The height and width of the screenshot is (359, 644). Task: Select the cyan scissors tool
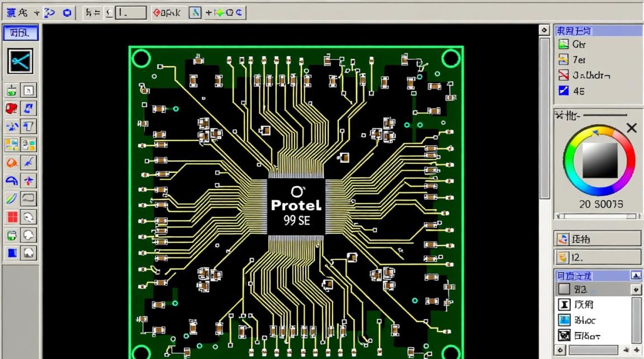click(x=20, y=61)
